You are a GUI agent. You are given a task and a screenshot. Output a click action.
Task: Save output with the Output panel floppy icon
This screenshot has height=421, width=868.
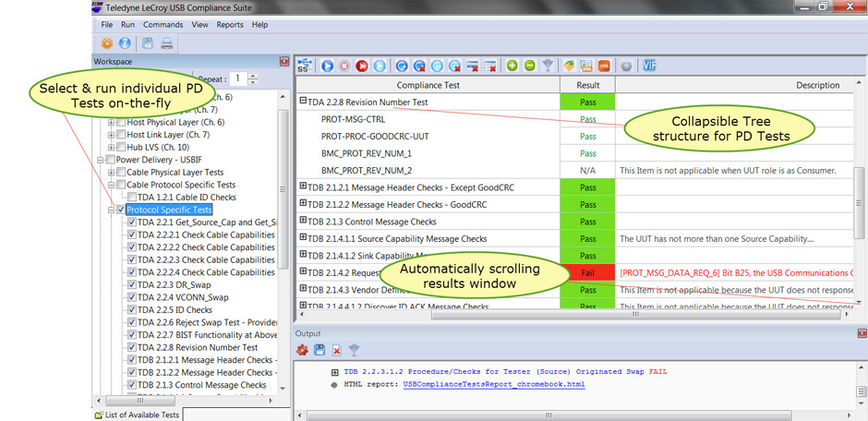coord(319,350)
